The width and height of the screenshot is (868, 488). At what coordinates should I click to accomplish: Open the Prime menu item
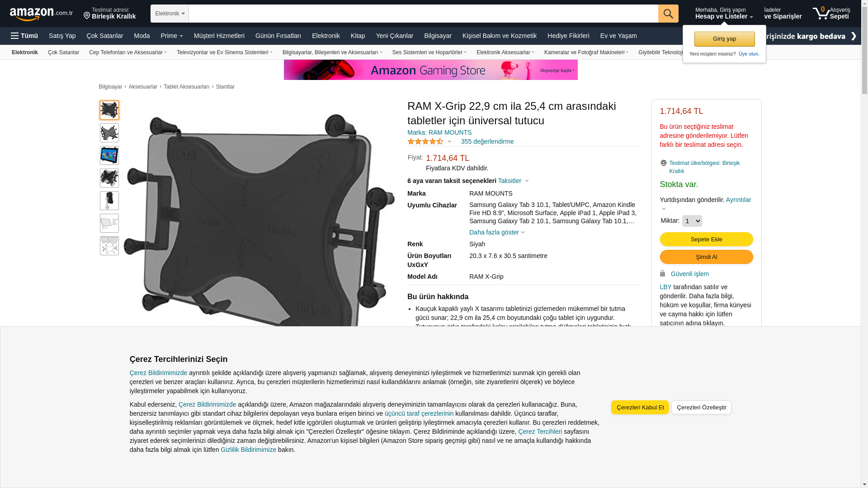coord(172,36)
